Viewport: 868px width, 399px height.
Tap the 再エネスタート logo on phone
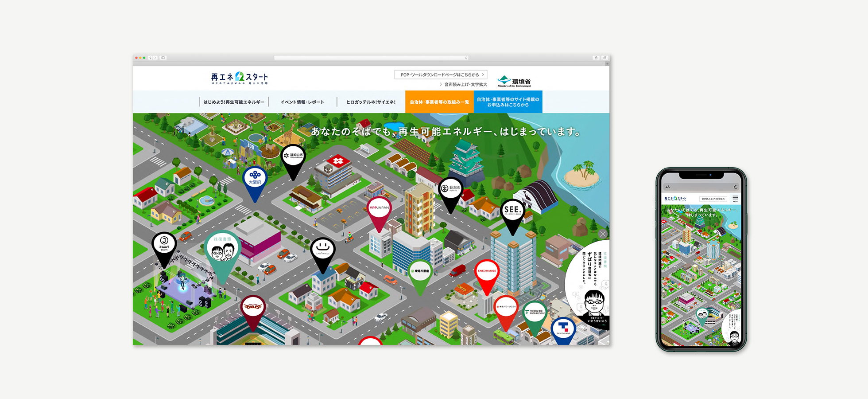coord(675,199)
